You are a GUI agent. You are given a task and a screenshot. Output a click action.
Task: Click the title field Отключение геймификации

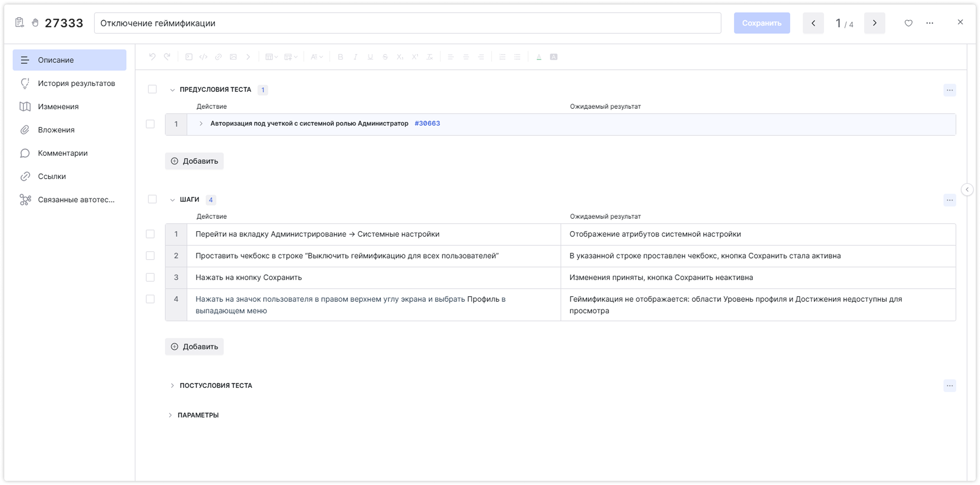(x=407, y=23)
